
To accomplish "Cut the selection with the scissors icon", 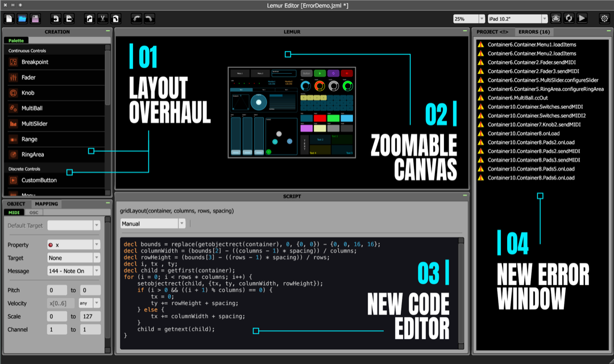I will (102, 18).
